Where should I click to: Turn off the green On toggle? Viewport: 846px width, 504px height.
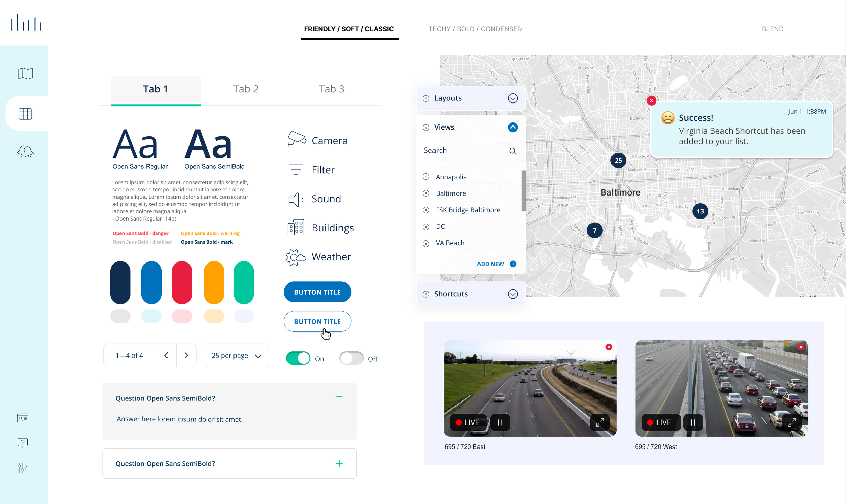click(x=298, y=358)
